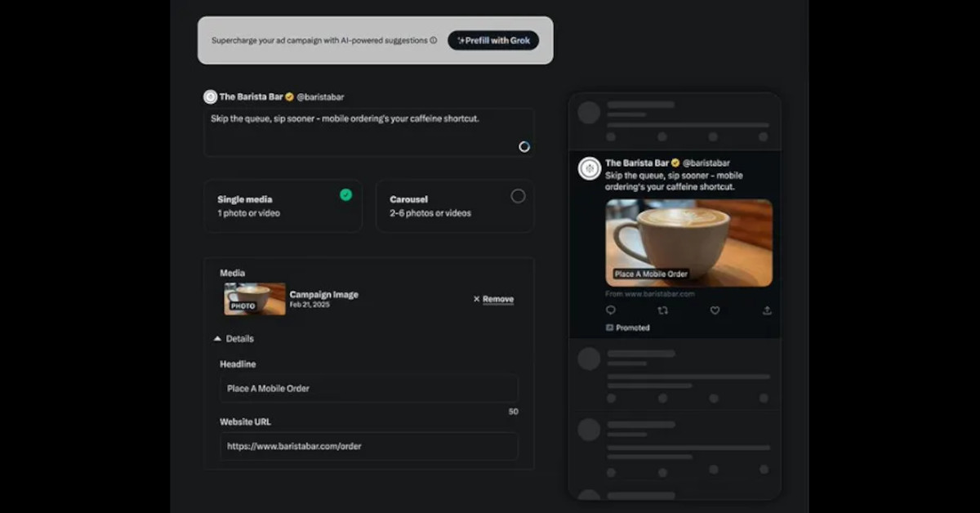980x513 pixels.
Task: Click the repost icon in ad preview
Action: pos(662,310)
